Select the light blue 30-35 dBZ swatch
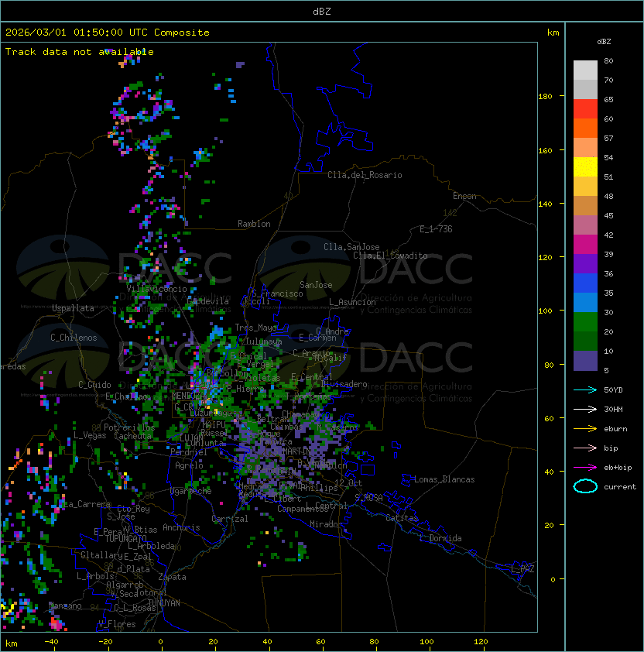 (x=585, y=302)
